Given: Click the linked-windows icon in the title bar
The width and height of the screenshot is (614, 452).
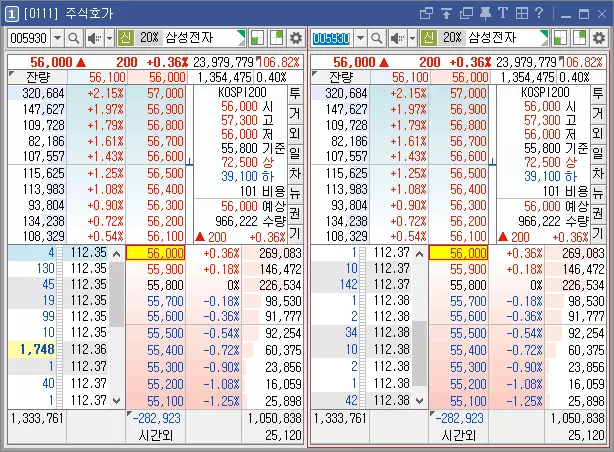Looking at the screenshot, I should tap(426, 14).
